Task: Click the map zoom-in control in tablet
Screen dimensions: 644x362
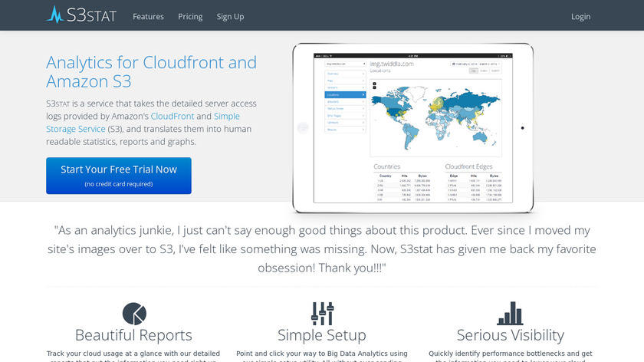Action: point(374,84)
